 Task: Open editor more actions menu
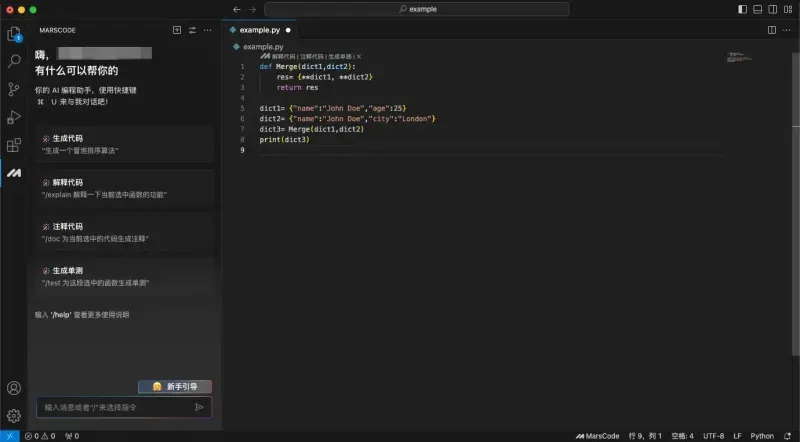787,30
